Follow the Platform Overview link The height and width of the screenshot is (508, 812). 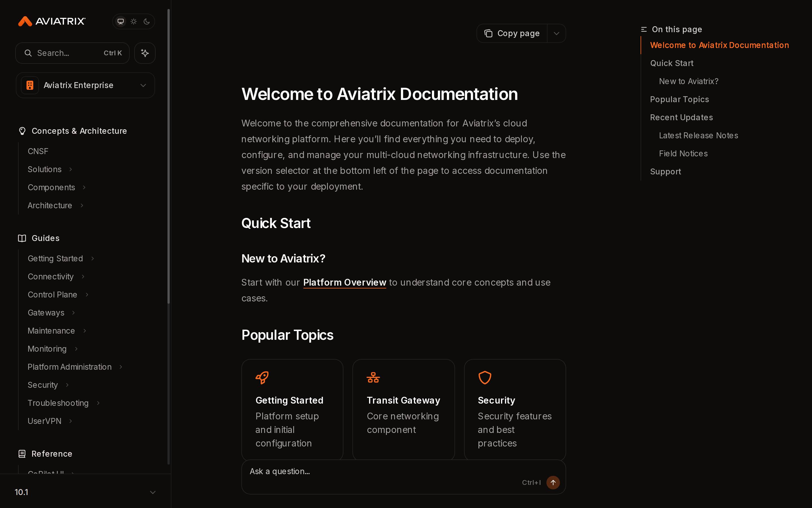click(x=345, y=283)
